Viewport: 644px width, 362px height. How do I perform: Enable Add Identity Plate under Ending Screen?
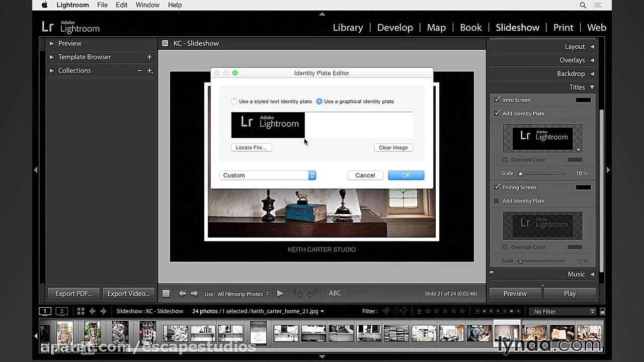497,201
